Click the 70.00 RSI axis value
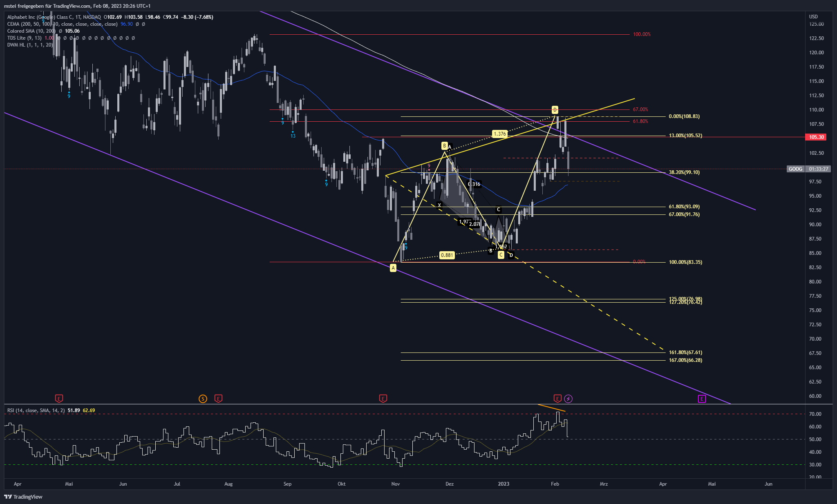Screen dimensions: 837x504 tap(815, 414)
